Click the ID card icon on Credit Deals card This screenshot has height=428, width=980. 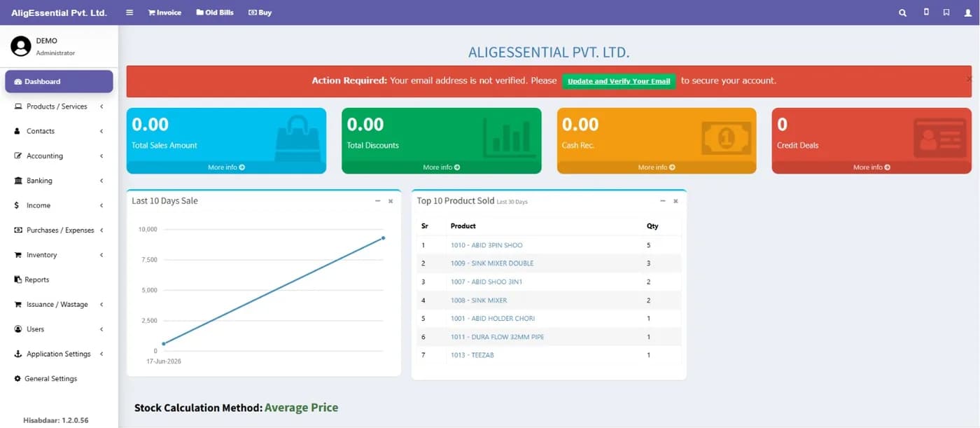point(940,138)
